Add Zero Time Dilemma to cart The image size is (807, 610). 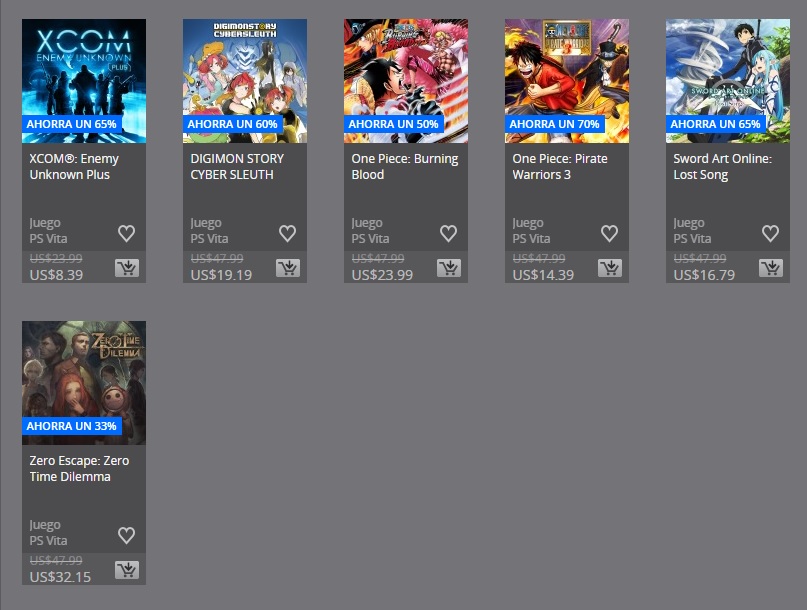(127, 570)
